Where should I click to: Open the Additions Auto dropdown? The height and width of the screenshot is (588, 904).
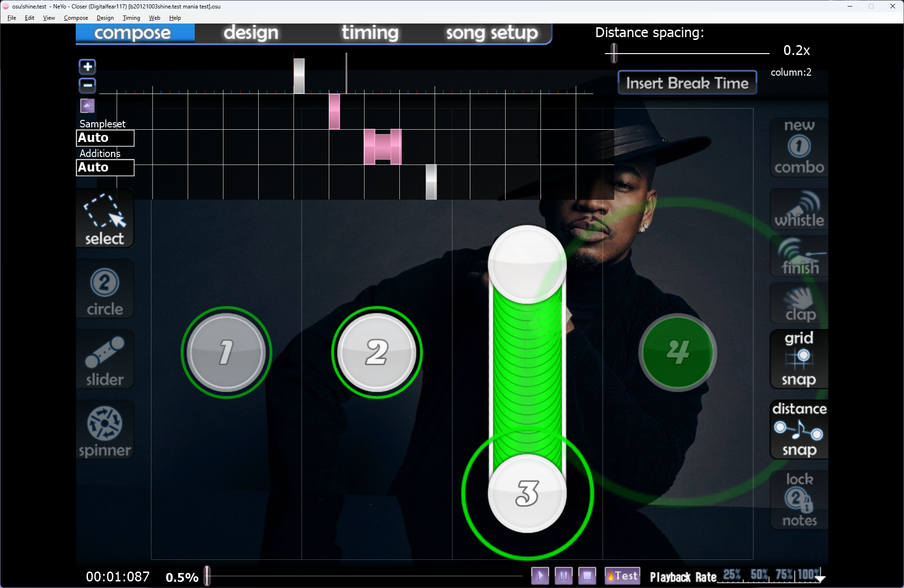105,167
